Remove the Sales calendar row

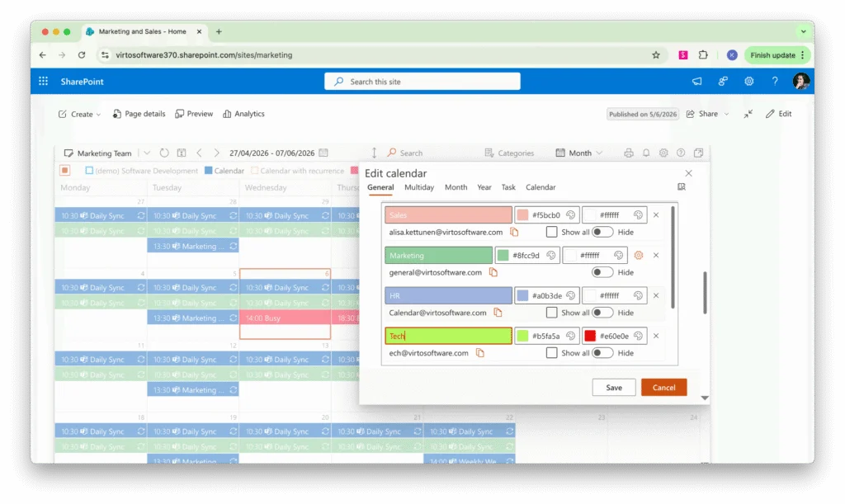656,214
